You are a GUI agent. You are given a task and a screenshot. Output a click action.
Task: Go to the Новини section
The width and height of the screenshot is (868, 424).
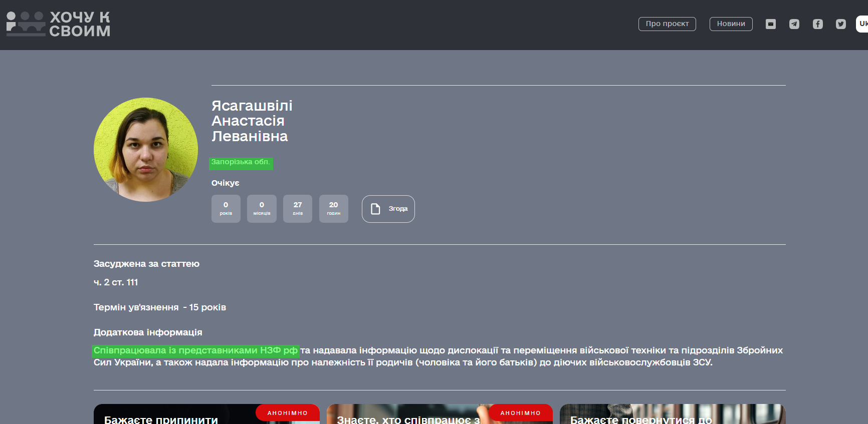tap(731, 24)
